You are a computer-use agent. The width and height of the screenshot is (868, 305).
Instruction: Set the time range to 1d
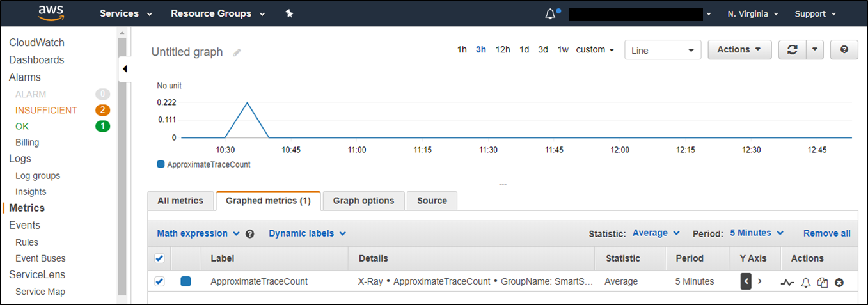(x=524, y=49)
